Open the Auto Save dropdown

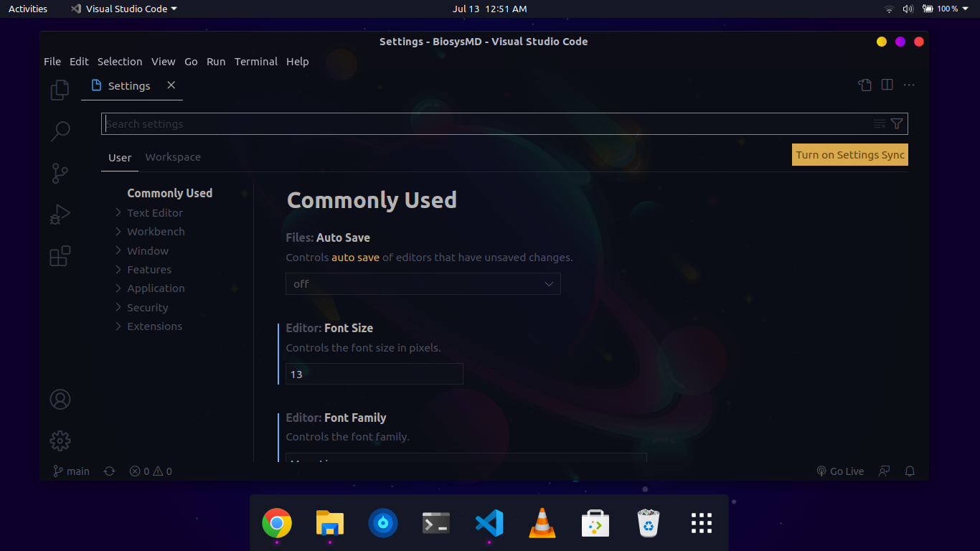tap(423, 284)
